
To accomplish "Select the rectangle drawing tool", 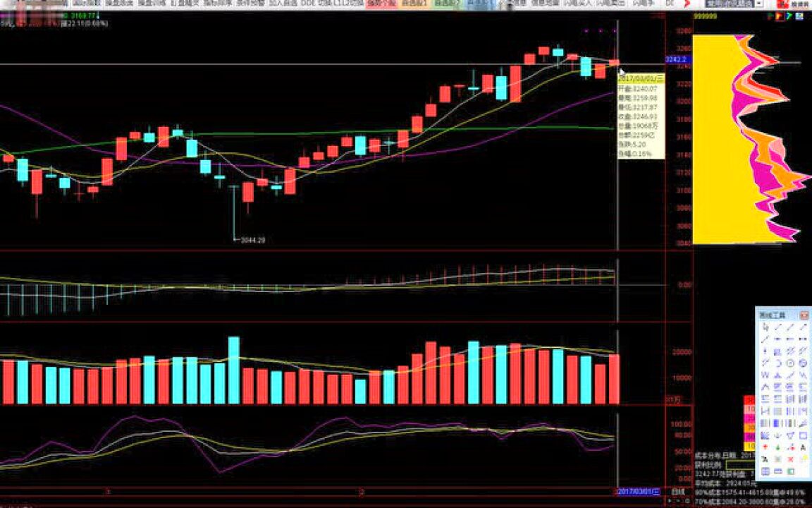I will tap(803, 435).
